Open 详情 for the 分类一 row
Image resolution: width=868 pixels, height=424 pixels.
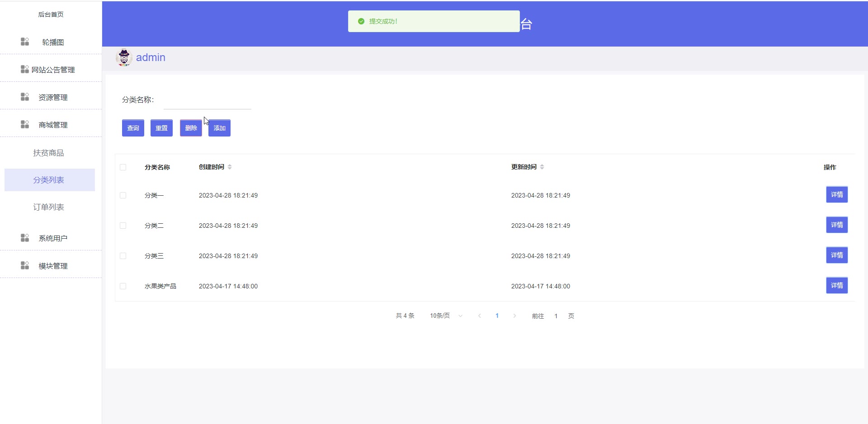pos(837,195)
